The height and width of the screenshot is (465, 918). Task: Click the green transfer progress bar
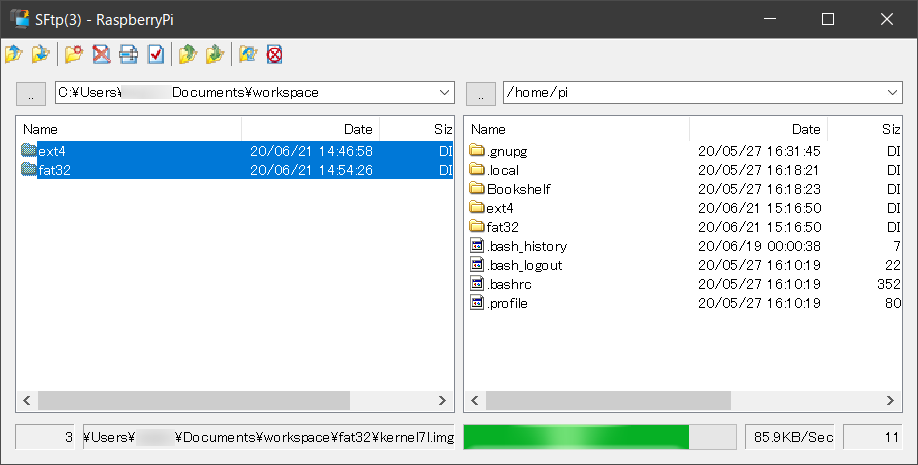point(600,437)
